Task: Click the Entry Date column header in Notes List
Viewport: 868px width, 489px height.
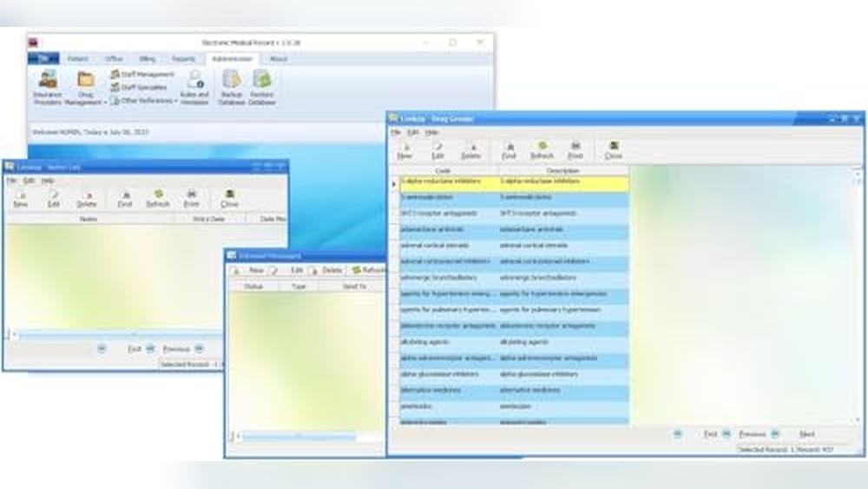Action: pyautogui.click(x=209, y=219)
